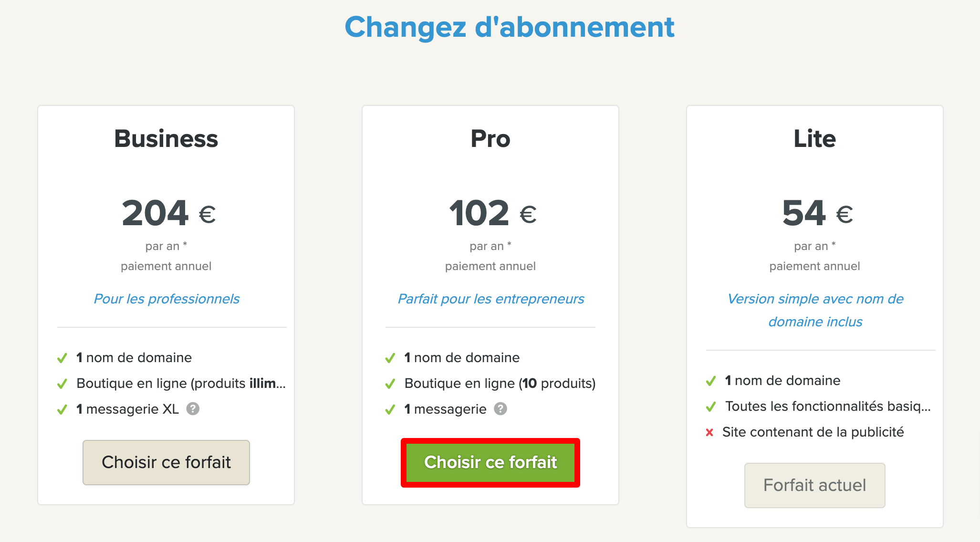Image resolution: width=980 pixels, height=542 pixels.
Task: Click the question mark beside Pro messagerie
Action: tap(500, 409)
